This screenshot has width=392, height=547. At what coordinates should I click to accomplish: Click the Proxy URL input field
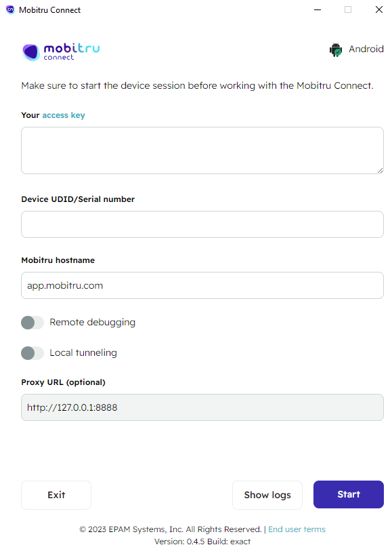coord(202,407)
